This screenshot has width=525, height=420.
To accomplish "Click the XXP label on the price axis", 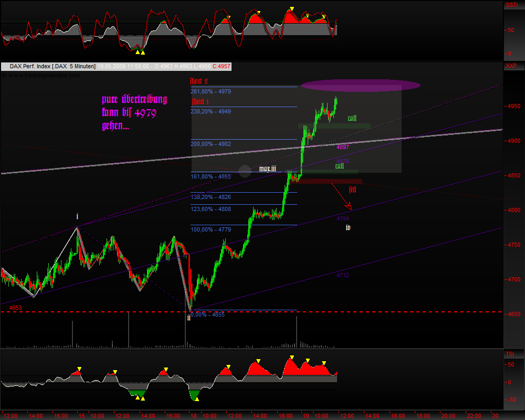I will [x=511, y=66].
